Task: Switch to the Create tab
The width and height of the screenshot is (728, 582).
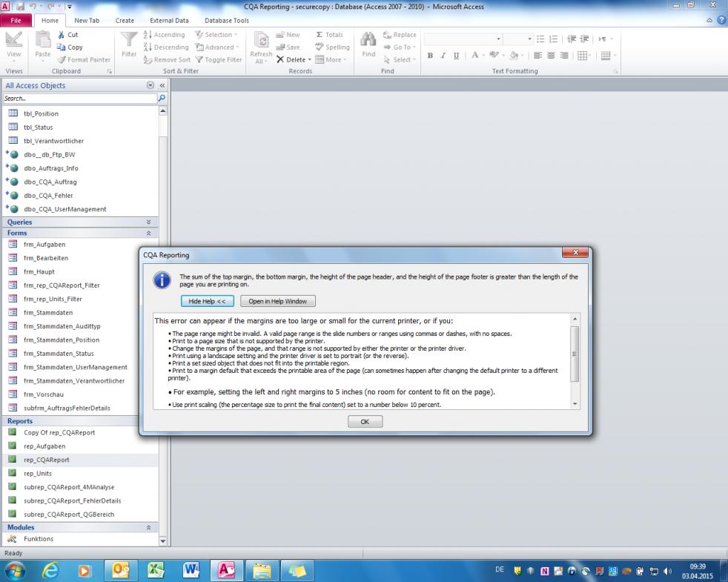Action: [x=125, y=21]
